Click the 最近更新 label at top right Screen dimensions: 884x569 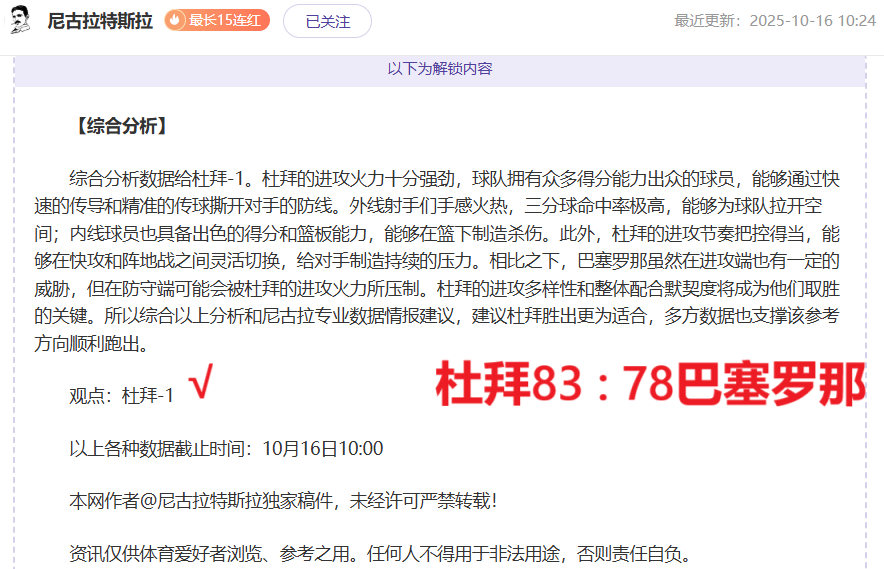point(710,21)
